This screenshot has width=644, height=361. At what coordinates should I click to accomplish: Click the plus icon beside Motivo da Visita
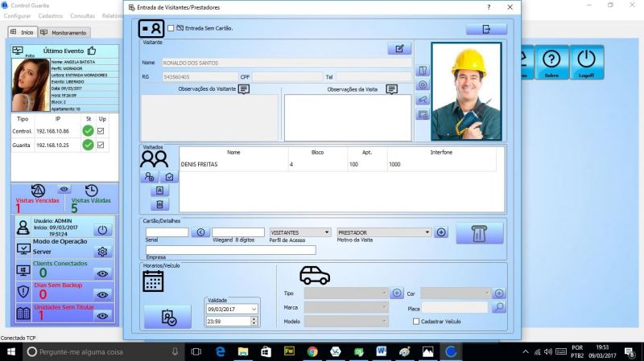click(441, 232)
